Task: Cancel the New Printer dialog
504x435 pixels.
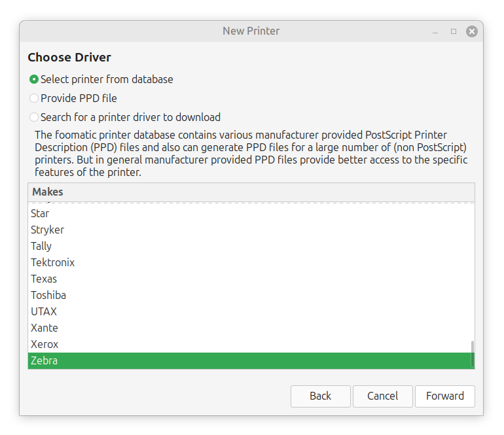Action: (382, 396)
